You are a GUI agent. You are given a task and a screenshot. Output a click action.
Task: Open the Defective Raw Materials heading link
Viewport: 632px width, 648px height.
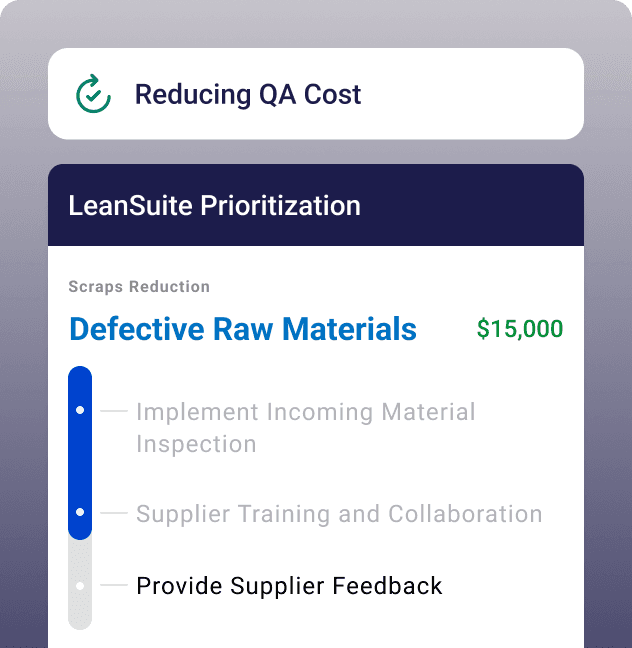coord(243,329)
